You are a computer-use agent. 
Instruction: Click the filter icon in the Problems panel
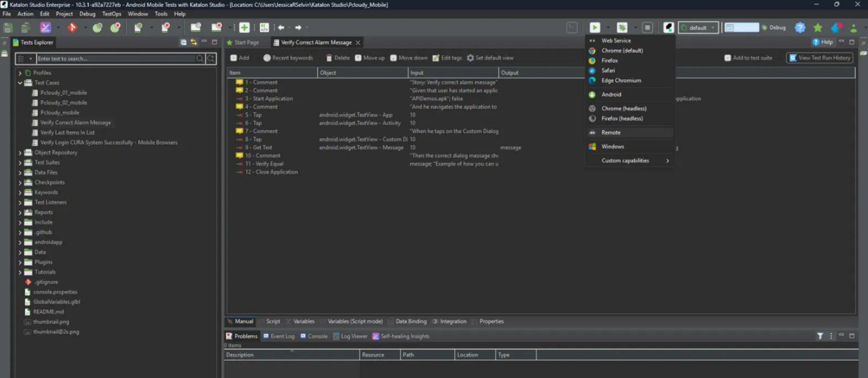[x=820, y=336]
